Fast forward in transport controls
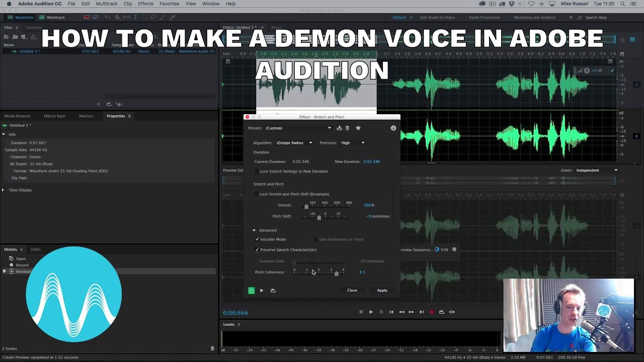This screenshot has width=644, height=362. coord(411,312)
